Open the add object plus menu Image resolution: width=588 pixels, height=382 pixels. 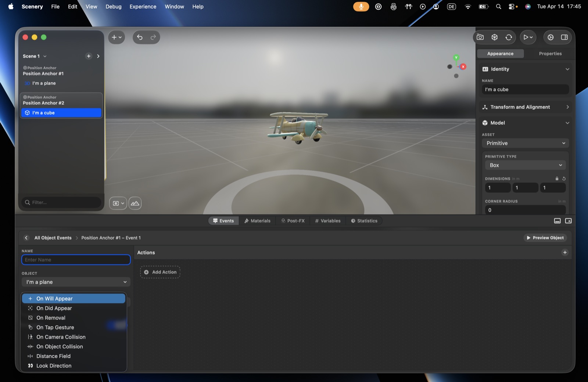(116, 37)
